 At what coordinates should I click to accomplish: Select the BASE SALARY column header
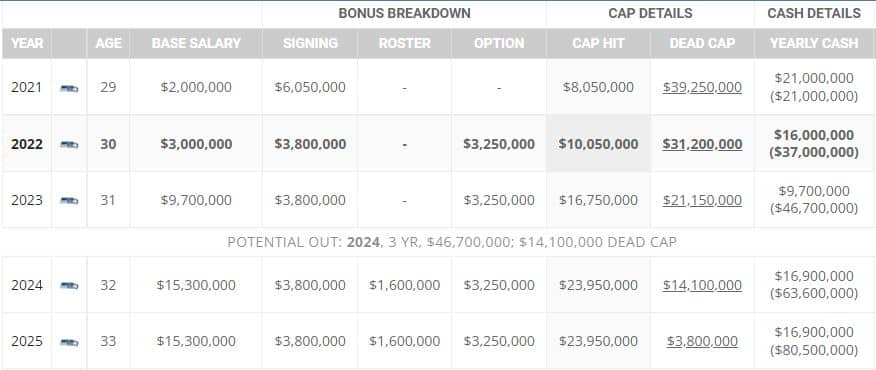point(196,43)
